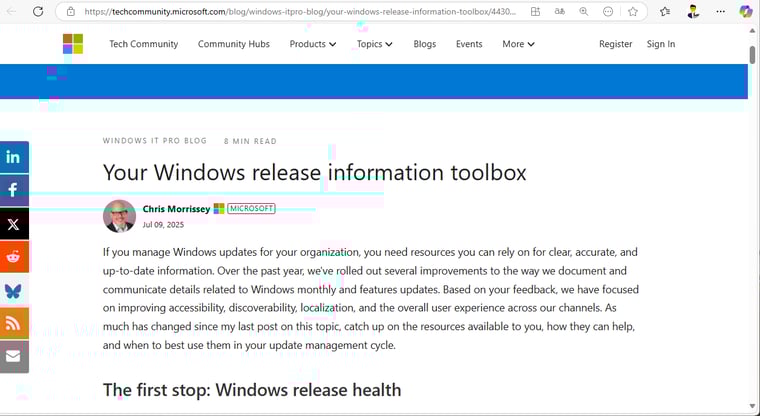760x416 pixels.
Task: Click the face icon in address bar
Action: (x=608, y=12)
